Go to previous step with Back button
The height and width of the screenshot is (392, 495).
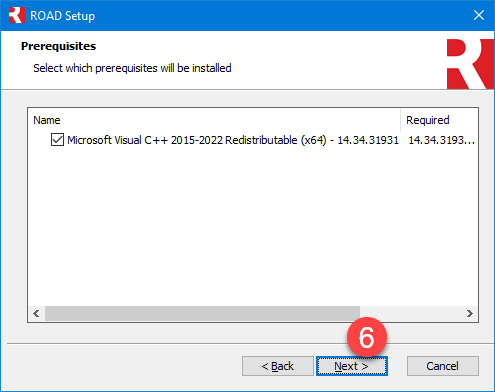278,366
